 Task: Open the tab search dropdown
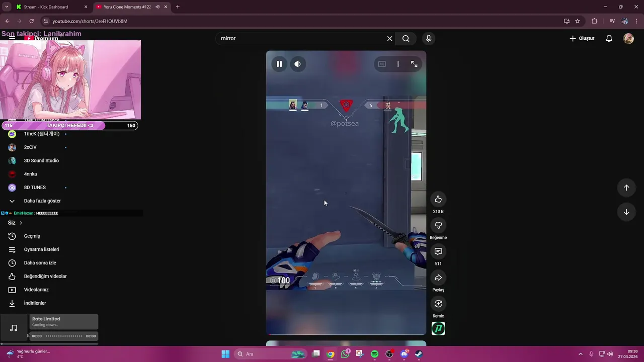point(7,7)
